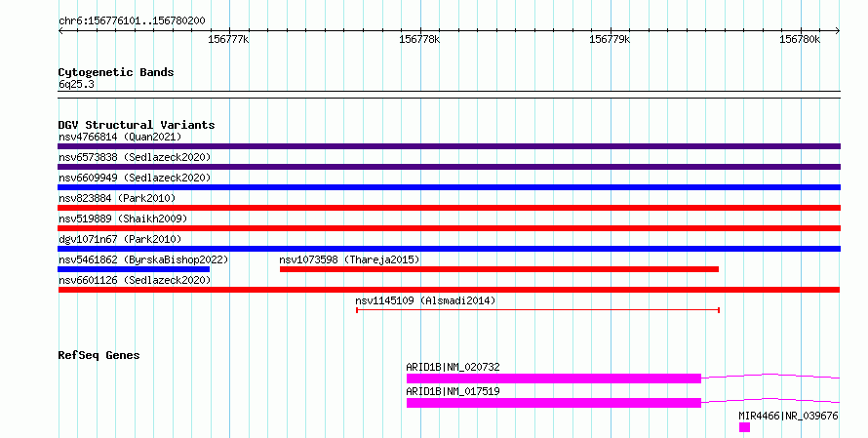Open the nsv6573838 (Sedlazeck2020) label

coord(135,157)
